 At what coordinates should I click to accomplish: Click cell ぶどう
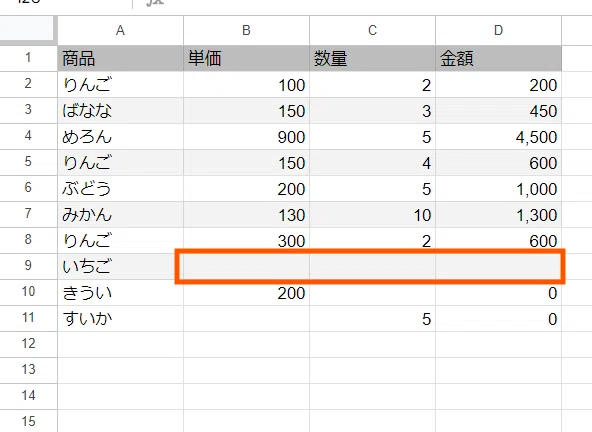(120, 188)
